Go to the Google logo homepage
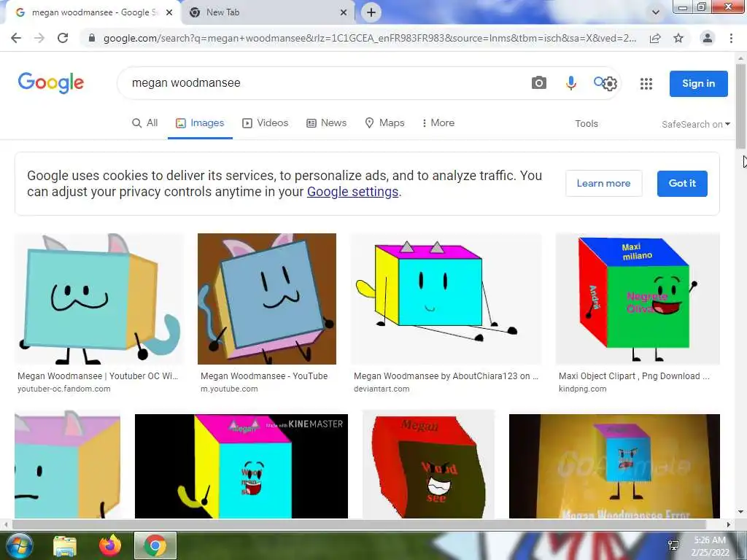The image size is (747, 560). click(51, 83)
